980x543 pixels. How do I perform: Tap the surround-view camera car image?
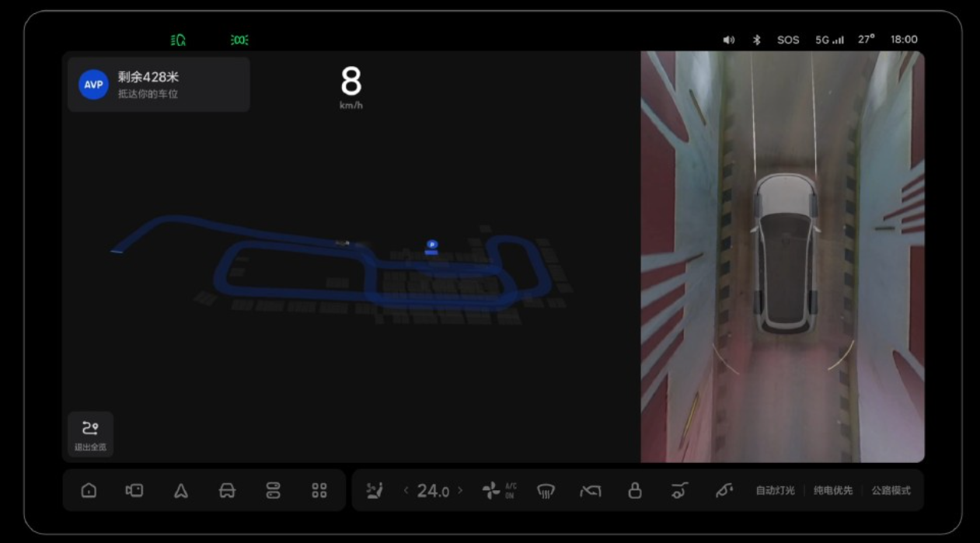point(786,253)
